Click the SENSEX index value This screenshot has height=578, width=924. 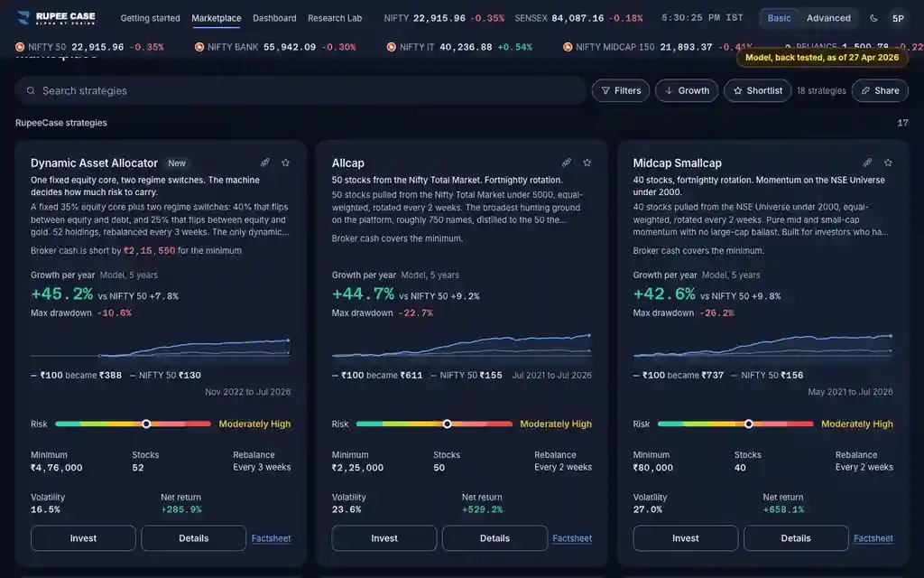577,18
